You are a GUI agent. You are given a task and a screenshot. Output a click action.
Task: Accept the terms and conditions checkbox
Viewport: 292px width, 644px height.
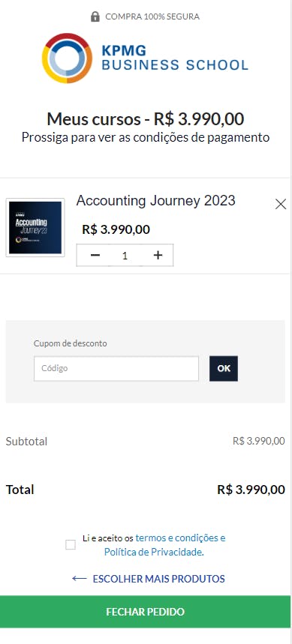tap(71, 545)
